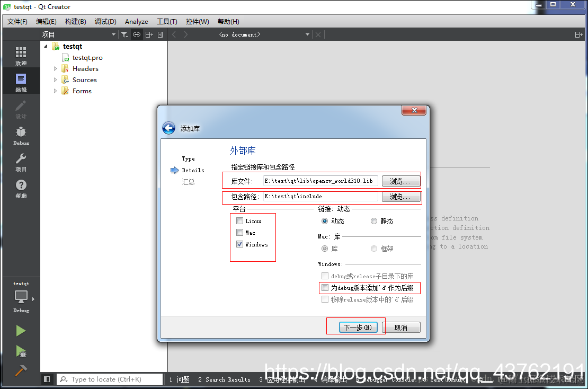Viewport: 588px width, 389px height.
Task: Click the Type to locate search box
Action: click(110, 379)
